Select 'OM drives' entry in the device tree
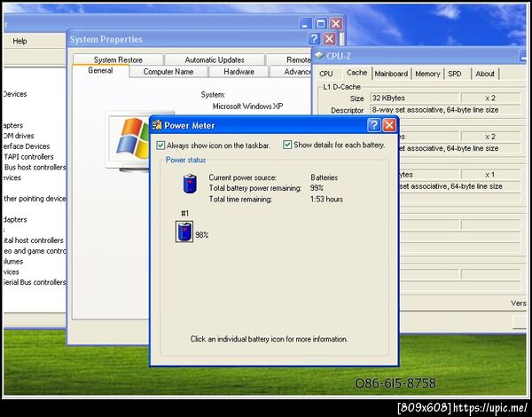This screenshot has width=532, height=417. [19, 136]
